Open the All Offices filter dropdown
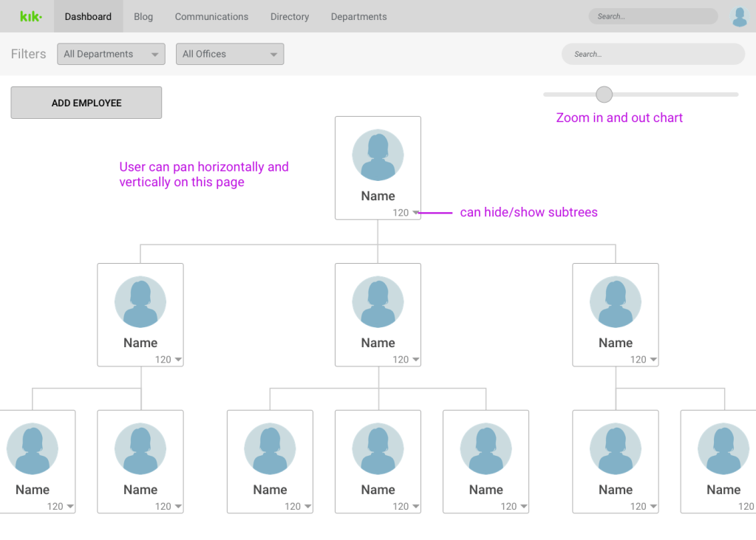 [229, 54]
